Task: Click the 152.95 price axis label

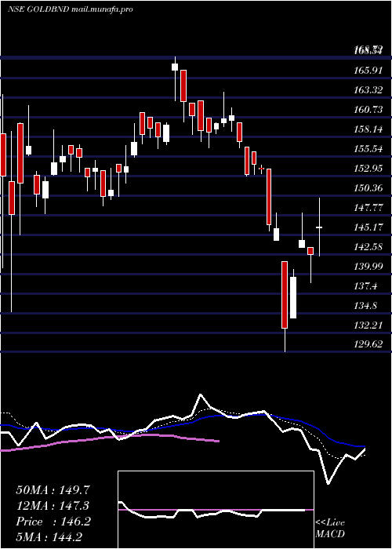Action: click(368, 169)
